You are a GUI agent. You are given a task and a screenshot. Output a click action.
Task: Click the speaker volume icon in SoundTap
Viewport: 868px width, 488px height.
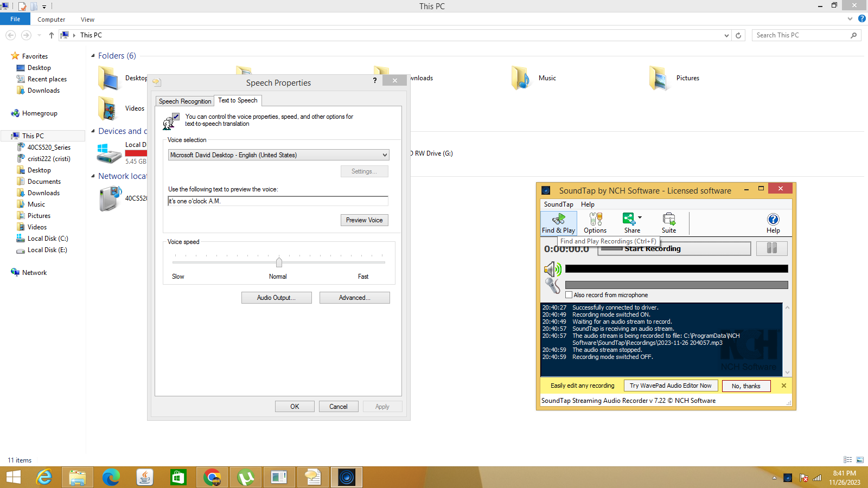tap(552, 268)
